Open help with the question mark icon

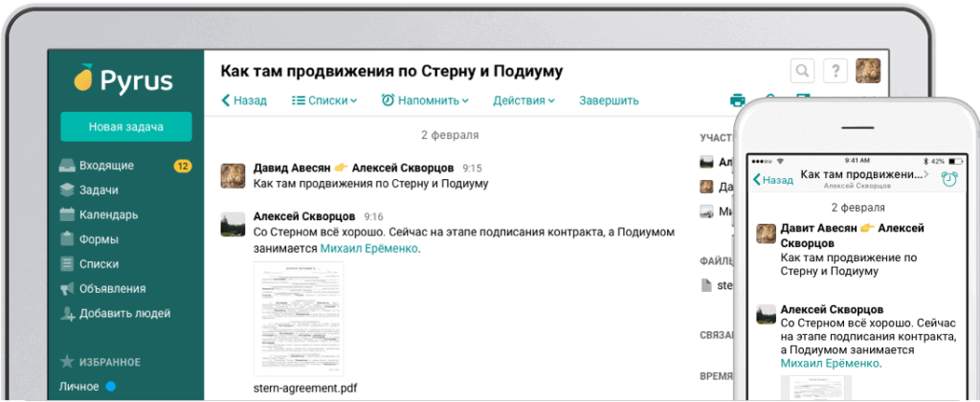pyautogui.click(x=835, y=71)
